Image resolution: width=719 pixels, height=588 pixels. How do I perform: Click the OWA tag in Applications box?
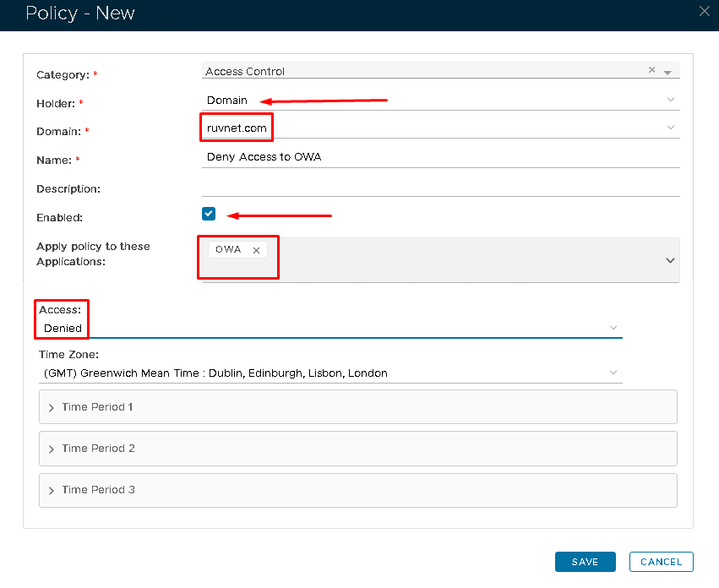tap(228, 250)
